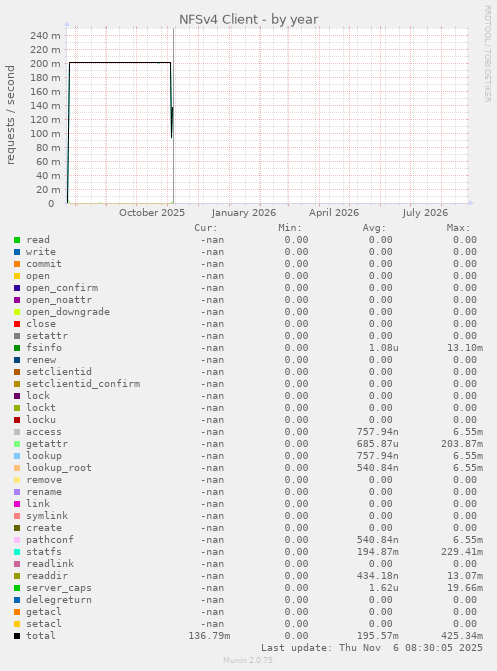Click the red close legend swatch
The image size is (497, 671).
click(17, 324)
